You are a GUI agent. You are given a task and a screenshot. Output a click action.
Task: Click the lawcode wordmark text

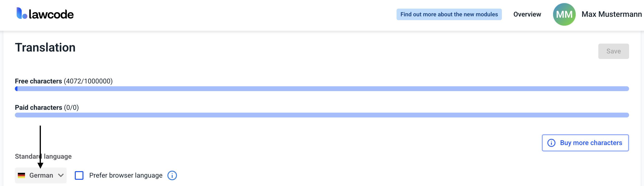tap(51, 14)
